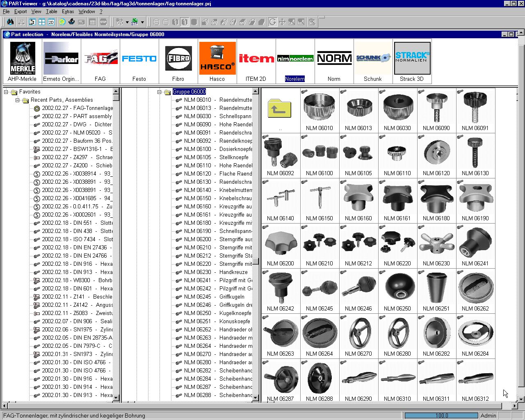Select tree row NLM 06013 Raendelmutte
This screenshot has width=525, height=420.
(213, 108)
